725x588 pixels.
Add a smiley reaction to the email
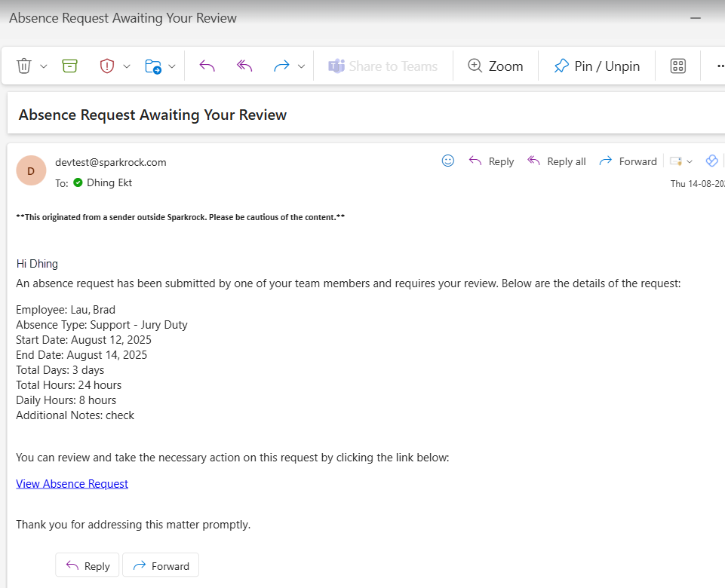tap(448, 161)
